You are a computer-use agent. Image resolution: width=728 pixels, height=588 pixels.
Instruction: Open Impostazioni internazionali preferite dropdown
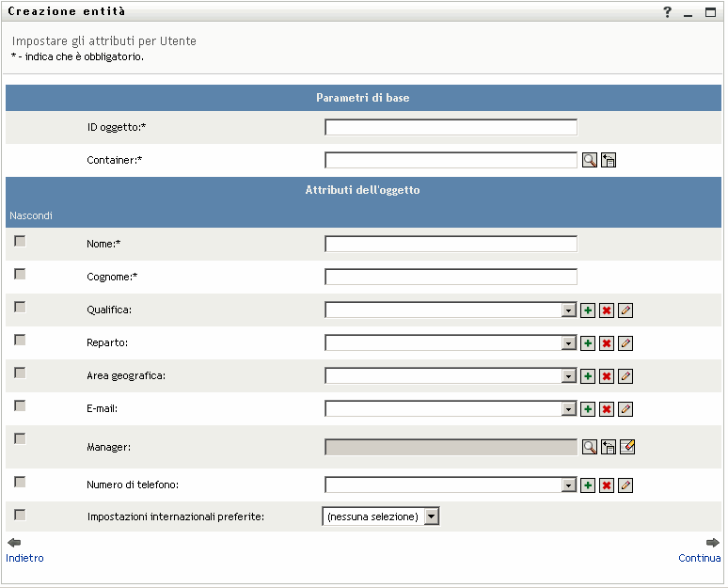click(431, 516)
